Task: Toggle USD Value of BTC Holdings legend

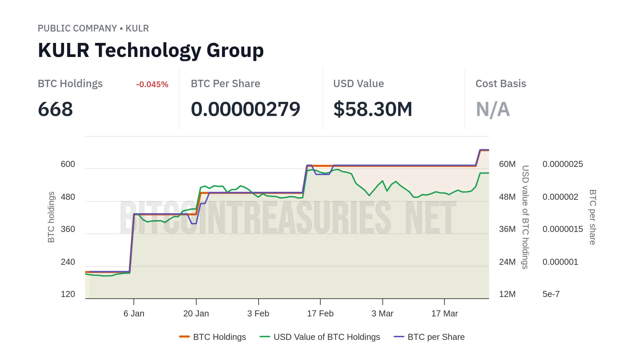Action: (x=327, y=337)
